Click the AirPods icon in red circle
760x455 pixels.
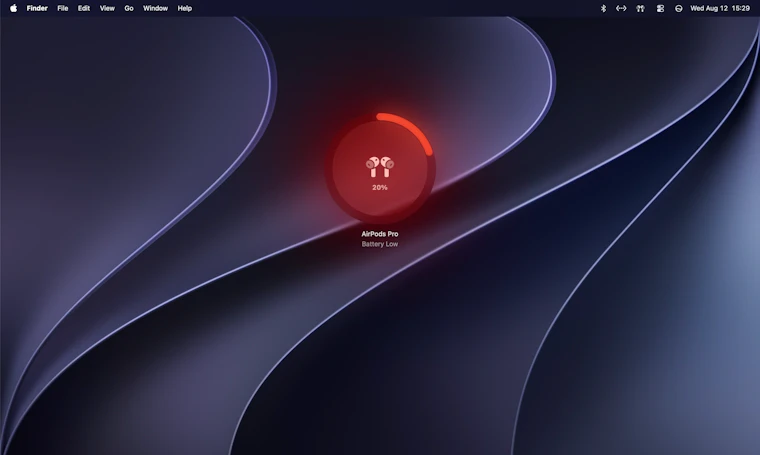380,167
